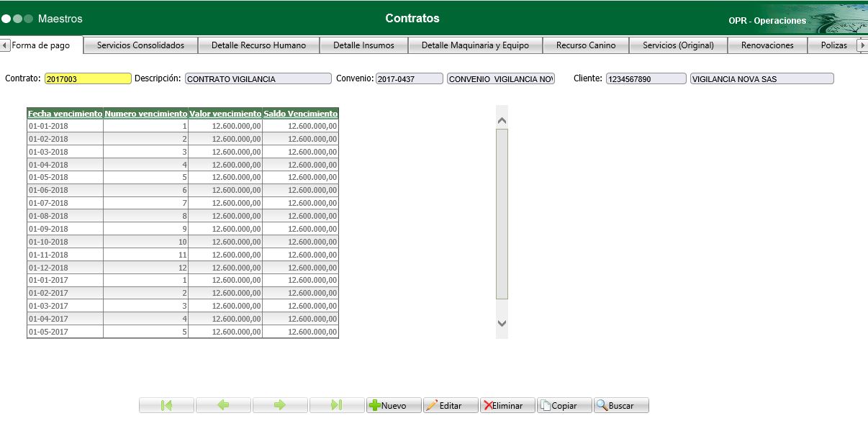Viewport: 868px width, 444px height.
Task: Switch to the Servicios Consolidados tab
Action: [x=140, y=45]
